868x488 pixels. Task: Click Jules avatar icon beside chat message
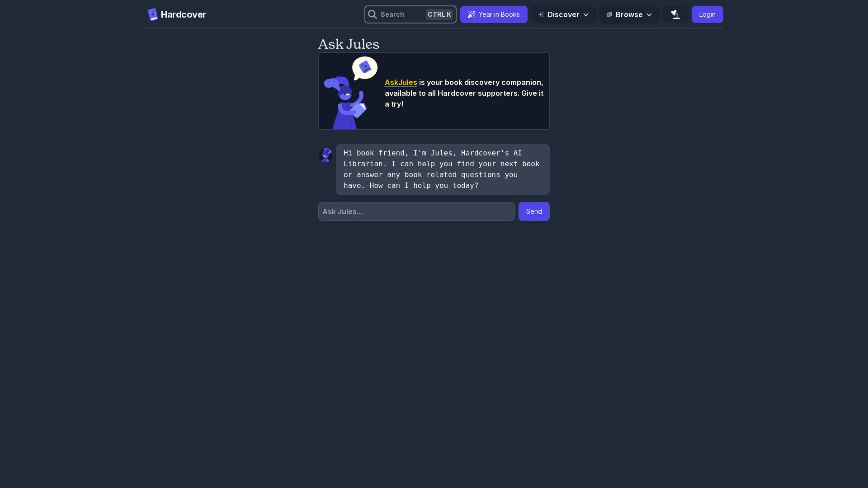pos(325,155)
